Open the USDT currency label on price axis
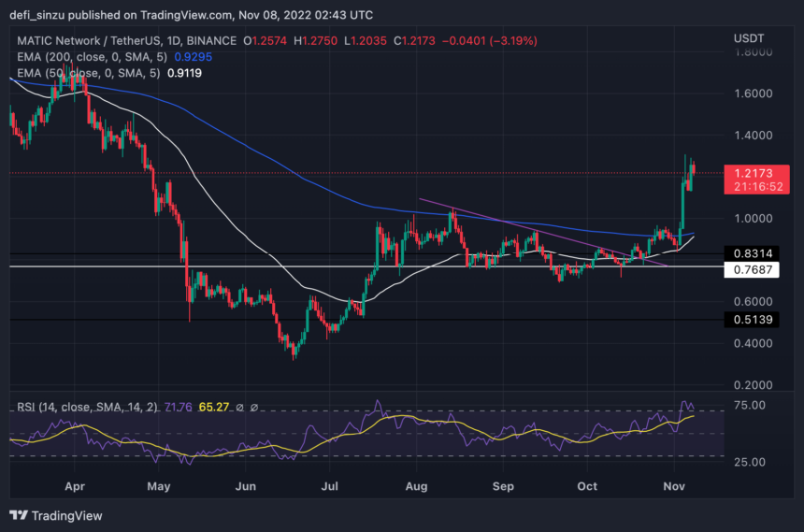This screenshot has height=532, width=804. (749, 36)
